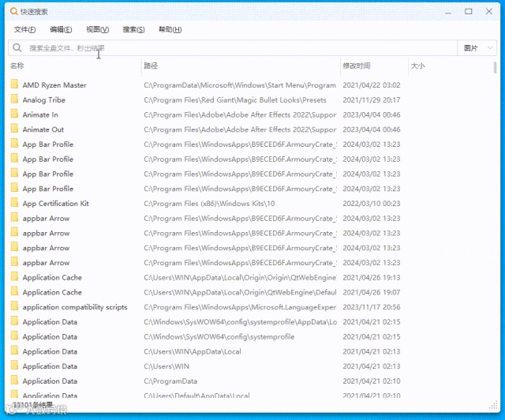
Task: Click the folder icon of AMD Ryzen Master
Action: [14, 84]
